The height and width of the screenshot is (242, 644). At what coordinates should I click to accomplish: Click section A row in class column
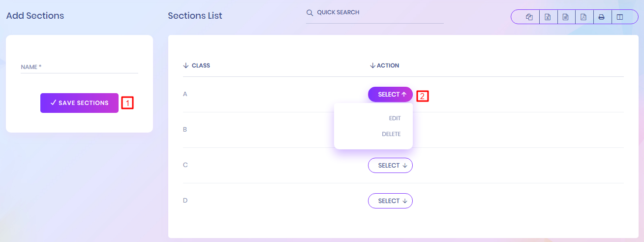pyautogui.click(x=185, y=94)
